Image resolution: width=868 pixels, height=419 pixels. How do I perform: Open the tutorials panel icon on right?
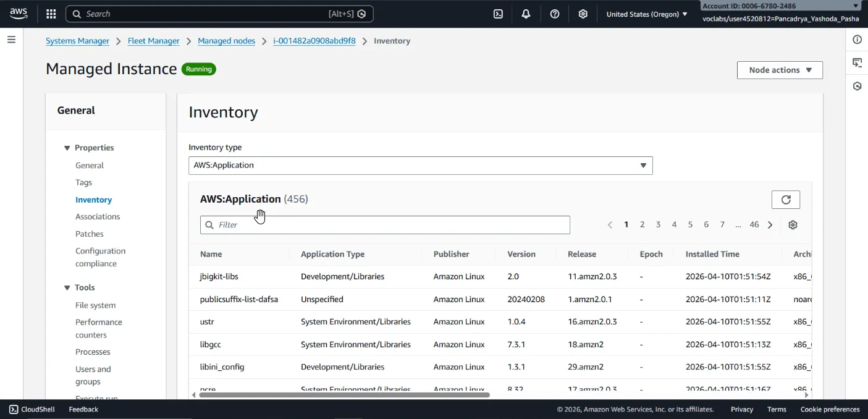click(x=857, y=62)
